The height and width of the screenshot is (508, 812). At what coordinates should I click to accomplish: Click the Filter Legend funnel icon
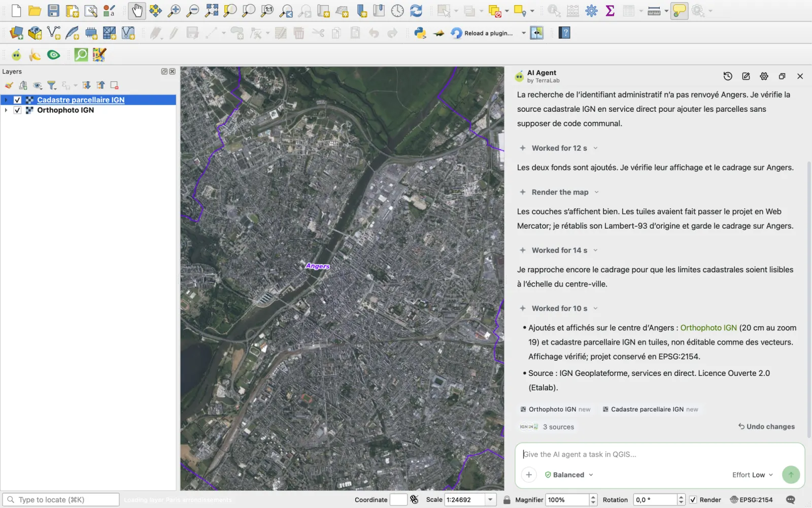coord(52,85)
